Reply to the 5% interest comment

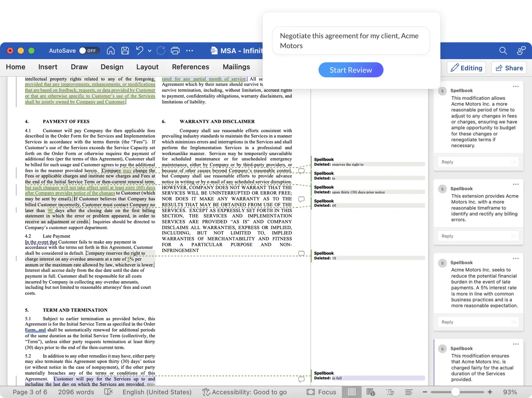478,322
